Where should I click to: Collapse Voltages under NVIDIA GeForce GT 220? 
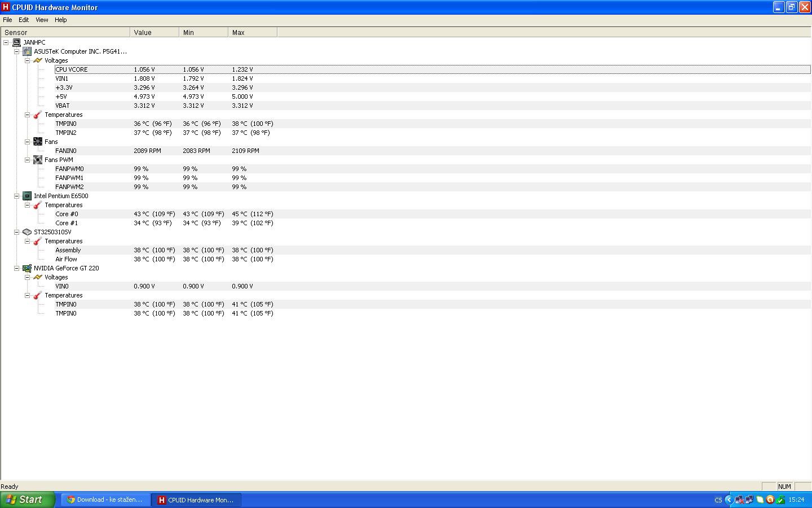27,277
